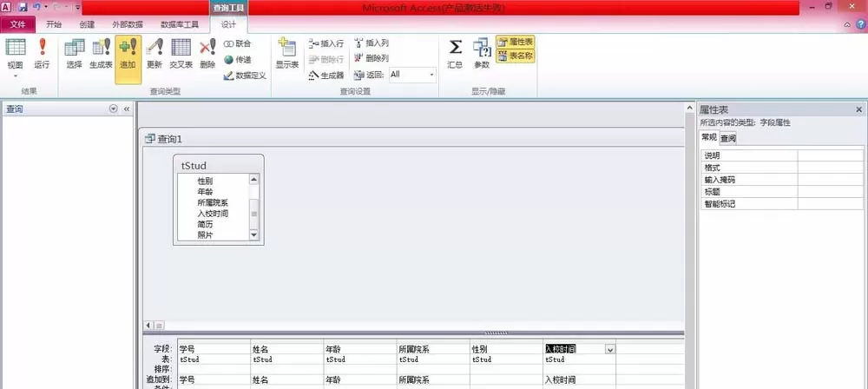Click the 格式 property value field

click(x=831, y=168)
